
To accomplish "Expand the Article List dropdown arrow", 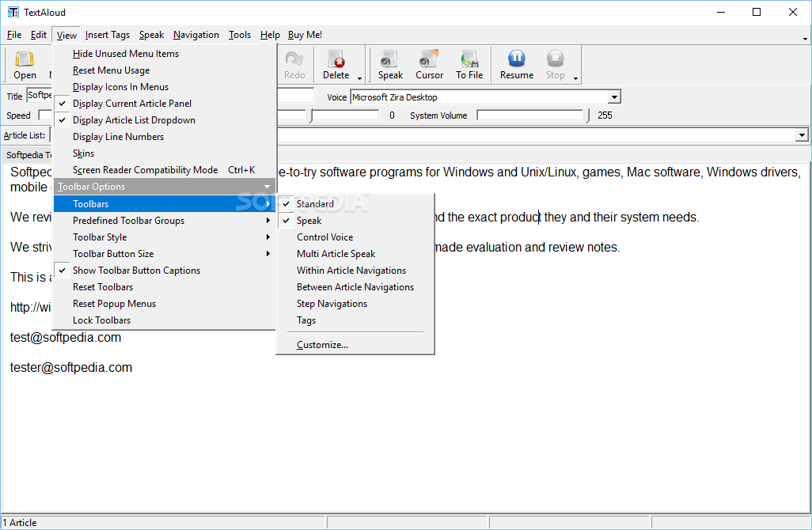I will pyautogui.click(x=802, y=135).
